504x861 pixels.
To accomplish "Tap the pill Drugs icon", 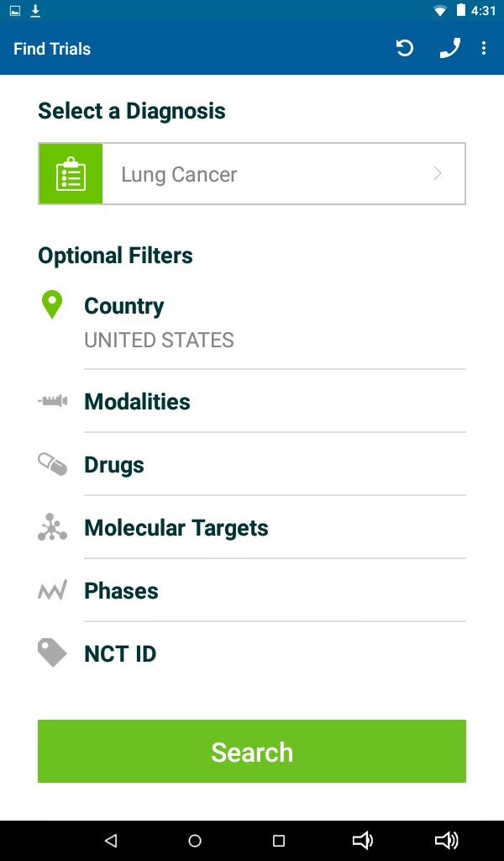I will click(53, 464).
